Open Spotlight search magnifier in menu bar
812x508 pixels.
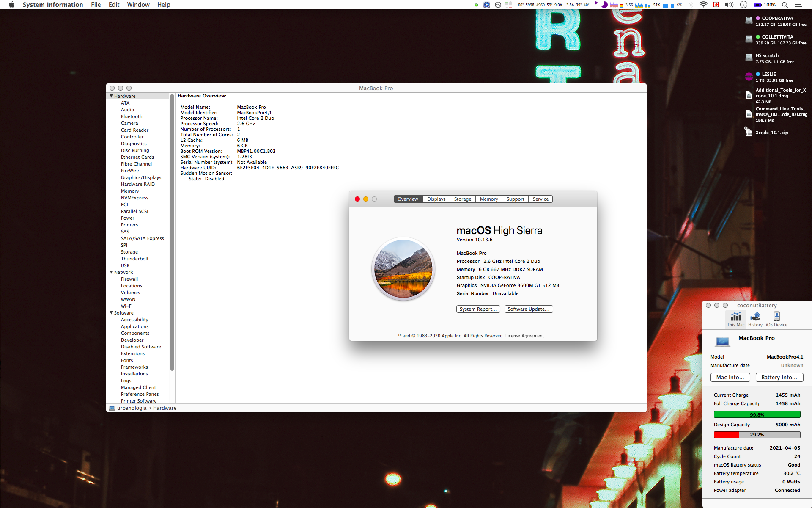click(785, 5)
